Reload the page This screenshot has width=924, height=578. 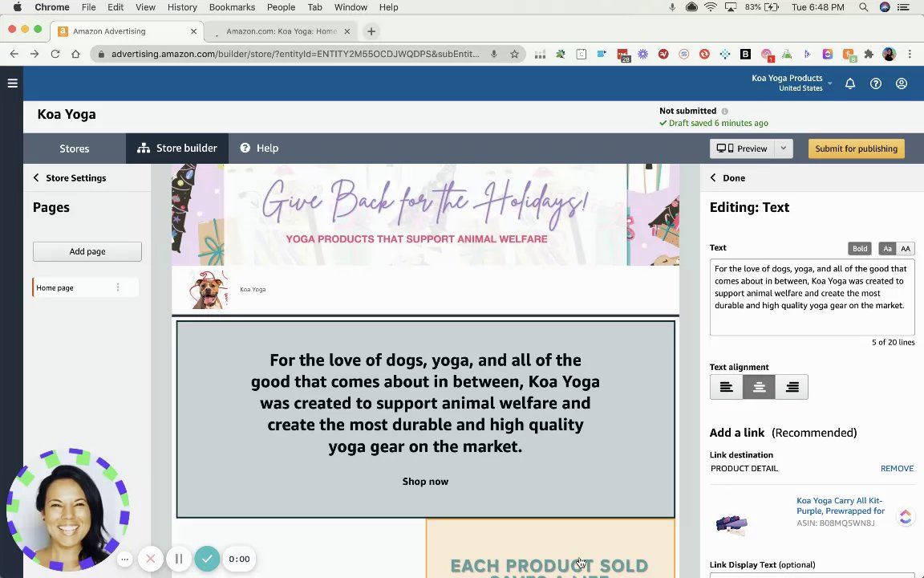click(55, 54)
